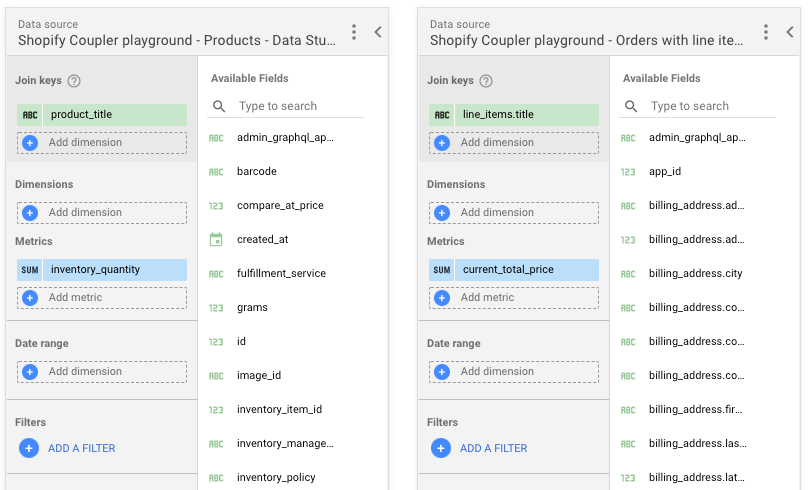Viewport: 811px width, 490px height.
Task: Click calendar icon next to created_at
Action: [x=216, y=240]
